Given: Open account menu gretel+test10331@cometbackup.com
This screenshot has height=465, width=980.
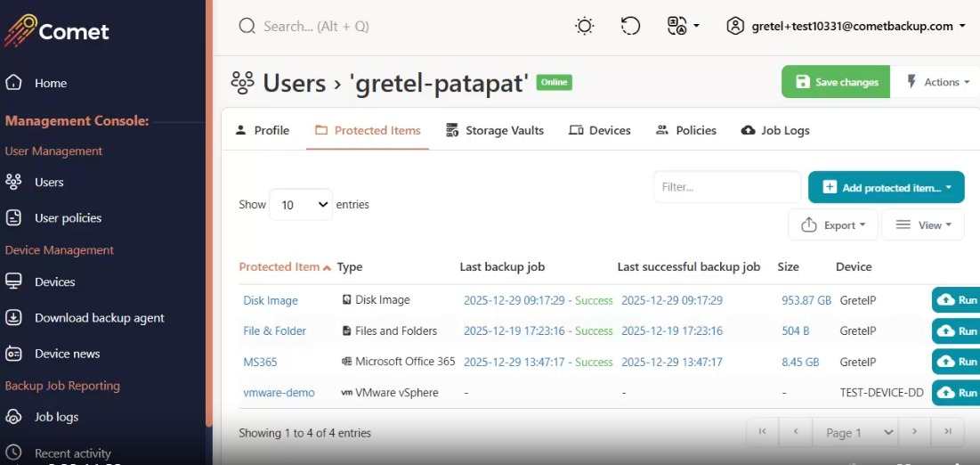Looking at the screenshot, I should pos(846,26).
